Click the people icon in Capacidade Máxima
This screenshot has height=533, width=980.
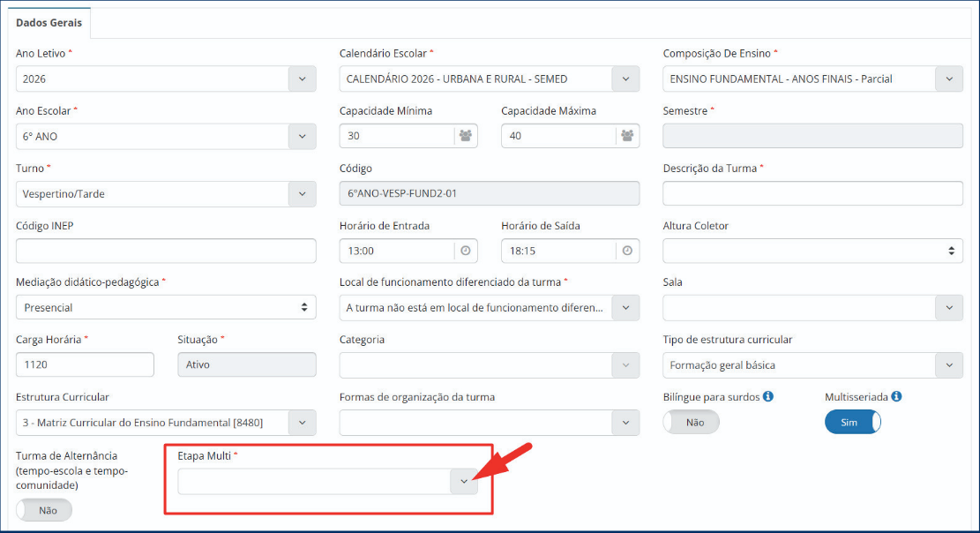coord(627,136)
